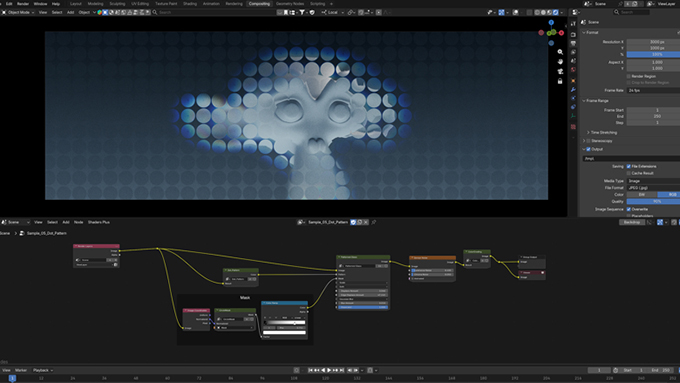
Task: Open the properties editor type menu
Action: pos(576,13)
